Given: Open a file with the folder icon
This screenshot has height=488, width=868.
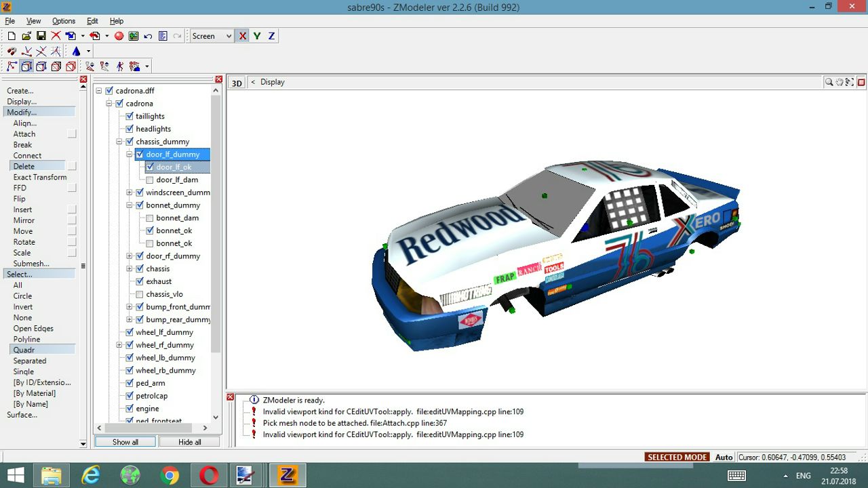Looking at the screenshot, I should 26,36.
